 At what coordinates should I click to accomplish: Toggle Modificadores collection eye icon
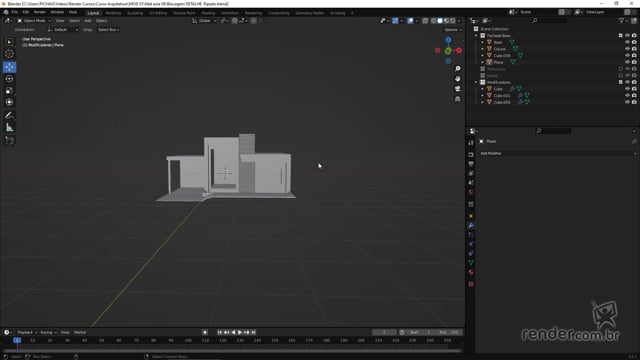pyautogui.click(x=627, y=82)
